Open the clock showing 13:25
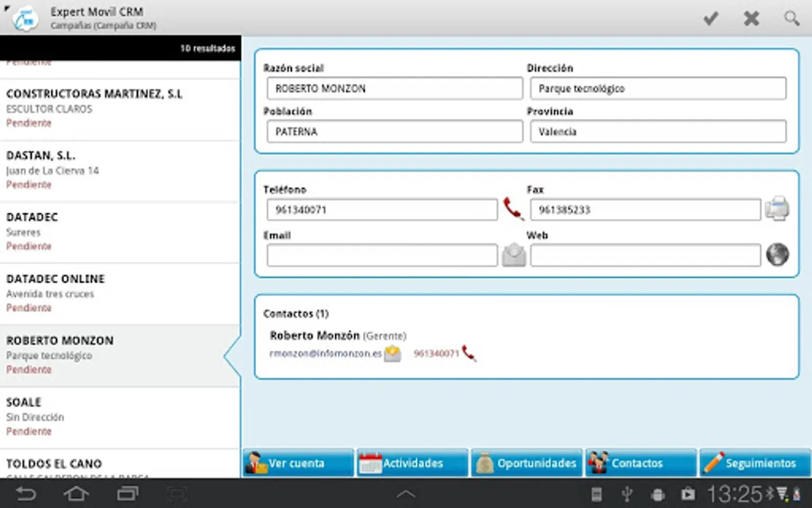The image size is (812, 508). (735, 494)
